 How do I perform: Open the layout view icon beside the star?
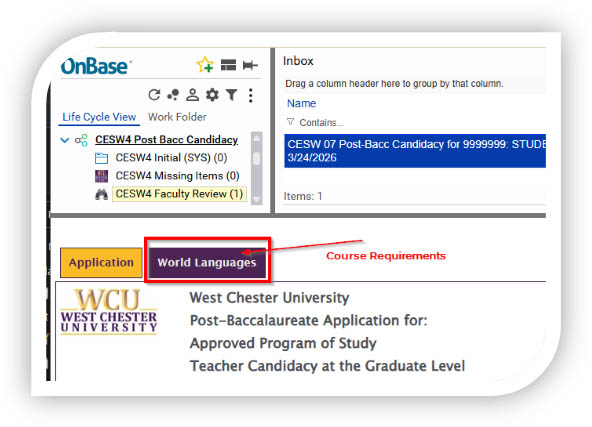(228, 65)
